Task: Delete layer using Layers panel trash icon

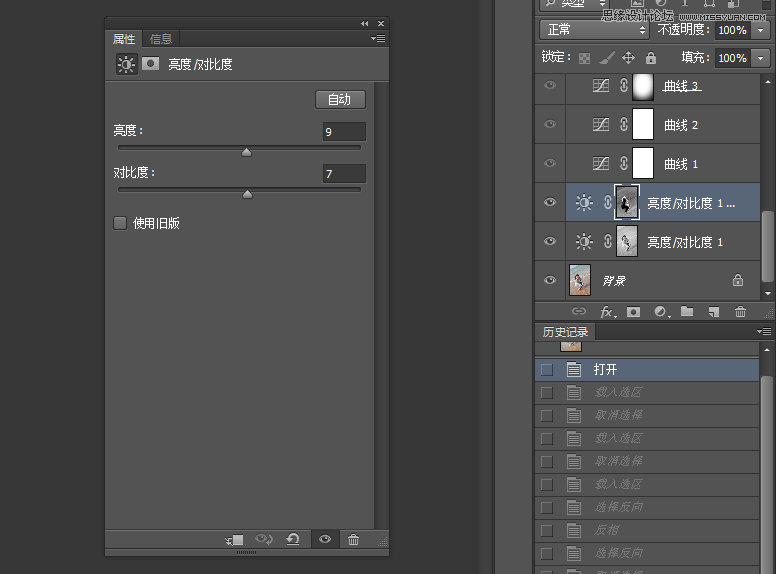Action: pyautogui.click(x=740, y=312)
